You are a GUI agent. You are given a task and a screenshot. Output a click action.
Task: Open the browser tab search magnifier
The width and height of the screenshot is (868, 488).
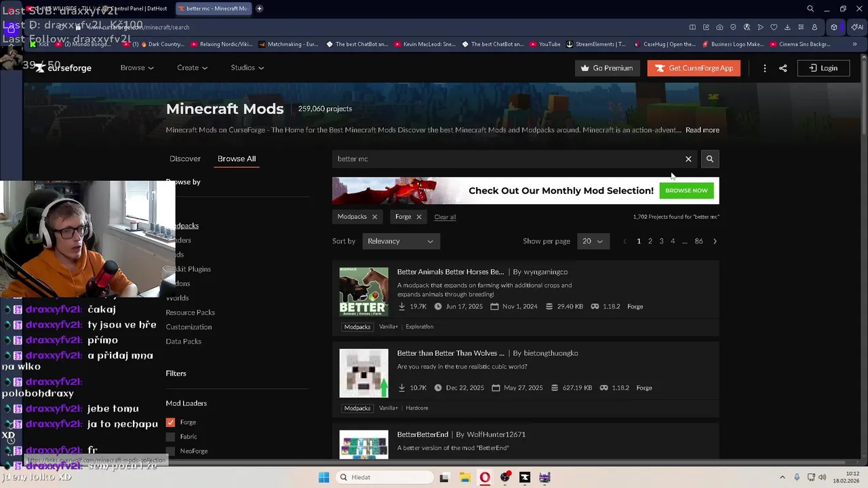[810, 9]
